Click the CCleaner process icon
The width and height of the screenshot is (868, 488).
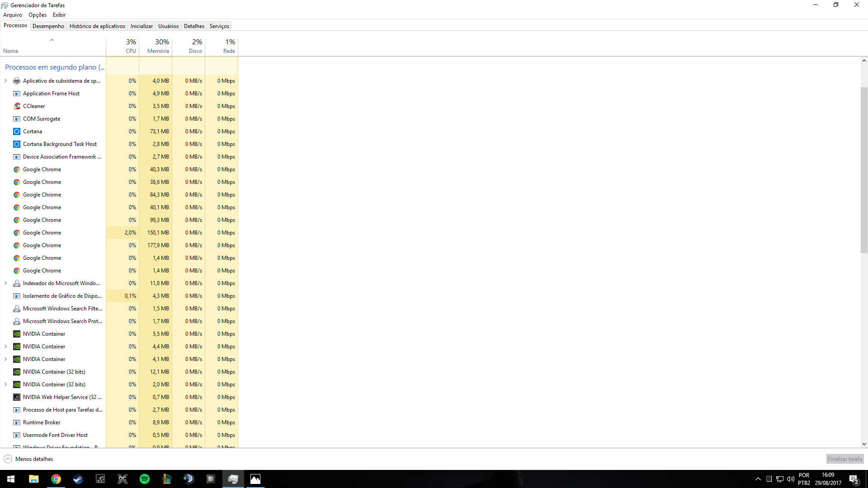pos(17,106)
